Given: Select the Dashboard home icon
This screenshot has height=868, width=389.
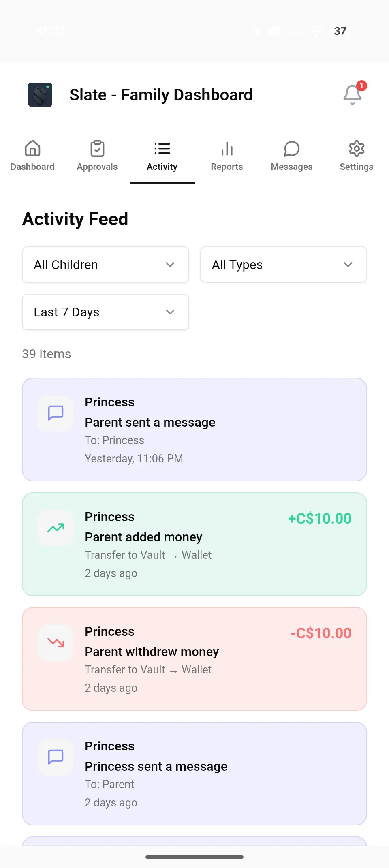Looking at the screenshot, I should (32, 149).
